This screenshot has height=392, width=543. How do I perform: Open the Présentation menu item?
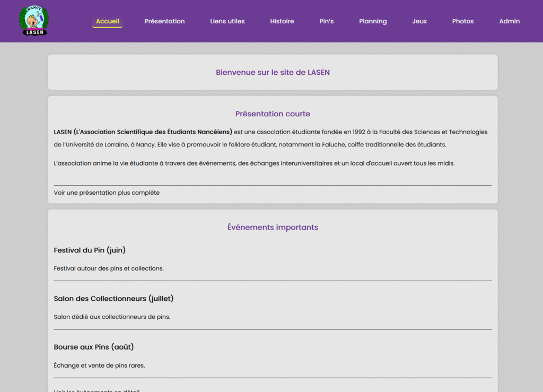164,21
